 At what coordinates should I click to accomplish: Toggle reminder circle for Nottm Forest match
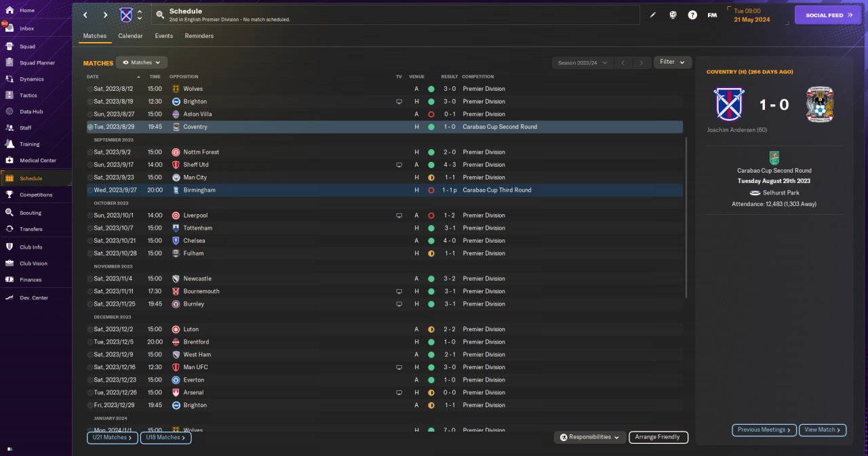coord(90,152)
